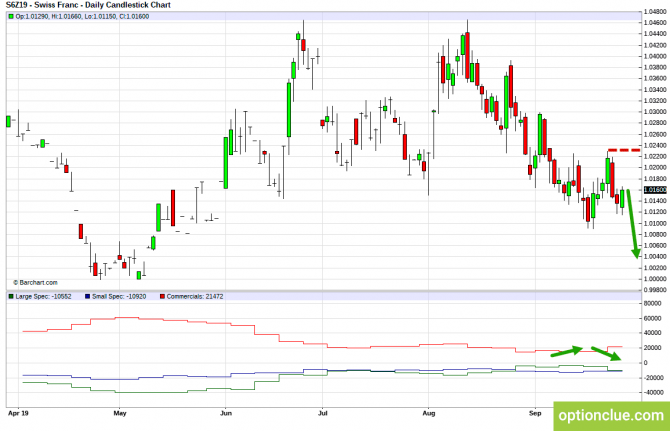
Task: Click the 1.04400 price axis label
Action: [655, 34]
